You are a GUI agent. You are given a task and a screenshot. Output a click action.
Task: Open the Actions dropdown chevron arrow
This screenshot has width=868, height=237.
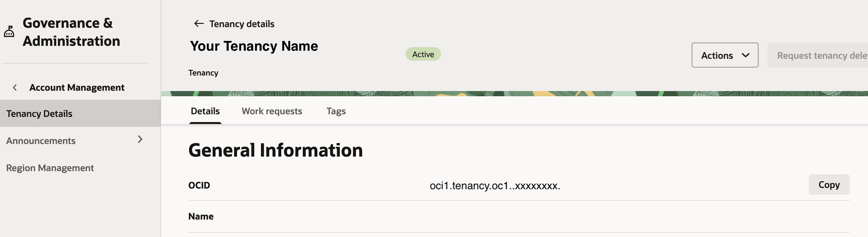[746, 55]
